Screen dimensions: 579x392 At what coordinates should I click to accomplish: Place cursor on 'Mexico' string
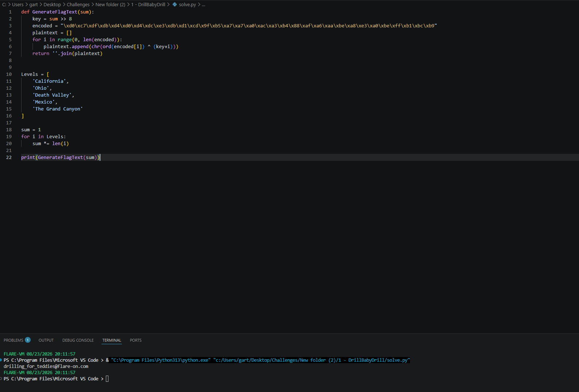44,102
